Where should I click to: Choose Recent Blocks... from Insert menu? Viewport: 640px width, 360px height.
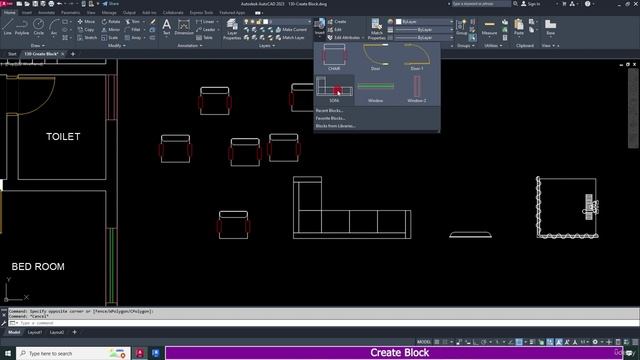pos(329,111)
